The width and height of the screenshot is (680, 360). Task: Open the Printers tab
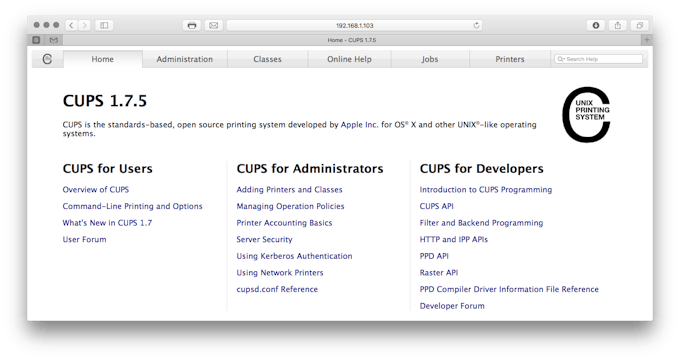(510, 59)
